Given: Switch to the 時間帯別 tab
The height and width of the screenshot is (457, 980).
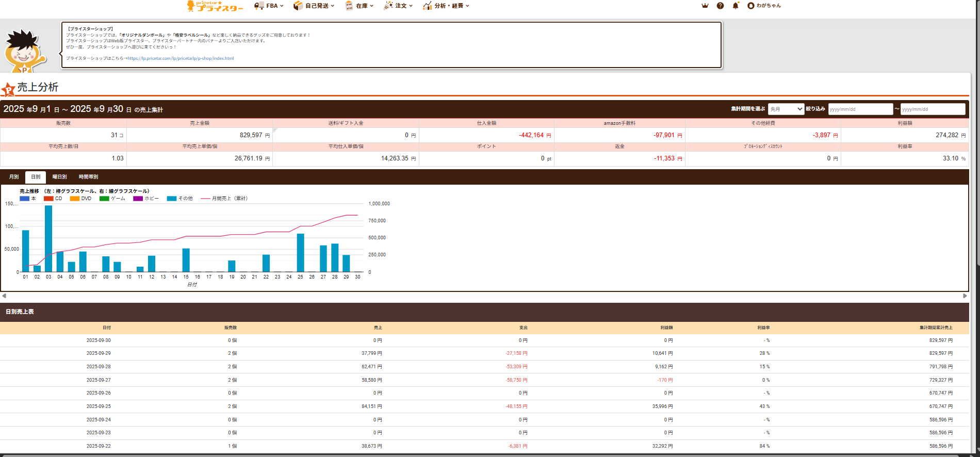Looking at the screenshot, I should [x=88, y=177].
